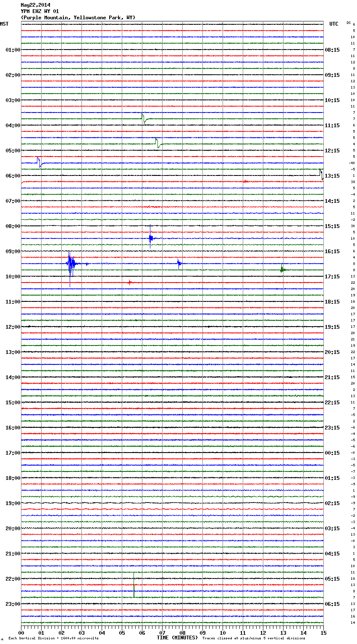Click the "16:15" UTC time label
357x644 pixels.
click(332, 251)
